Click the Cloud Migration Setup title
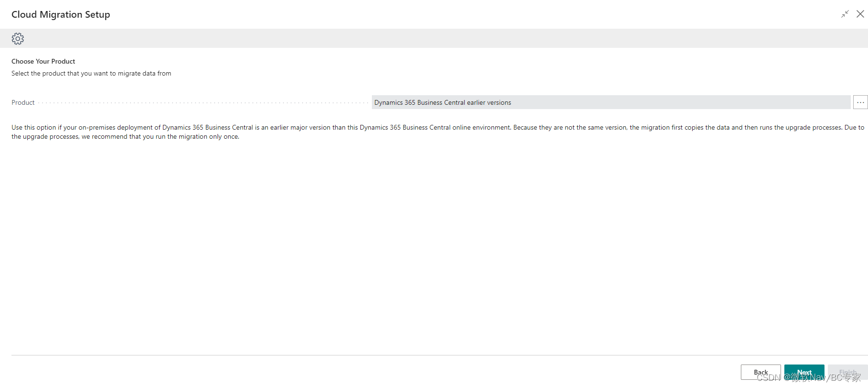868x387 pixels. [61, 14]
